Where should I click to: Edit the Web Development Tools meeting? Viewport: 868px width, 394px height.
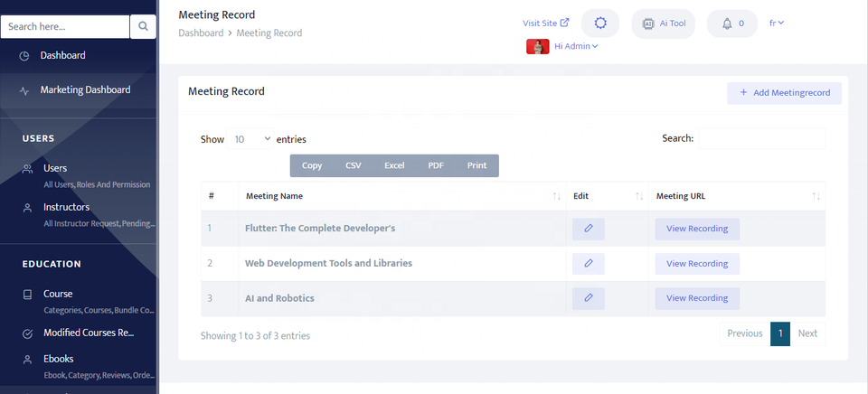pyautogui.click(x=588, y=264)
